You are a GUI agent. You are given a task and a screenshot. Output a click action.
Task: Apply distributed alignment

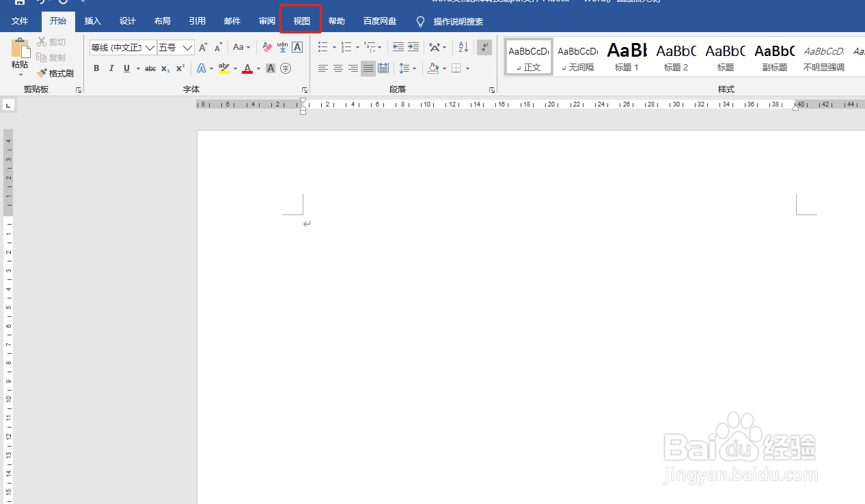(383, 68)
